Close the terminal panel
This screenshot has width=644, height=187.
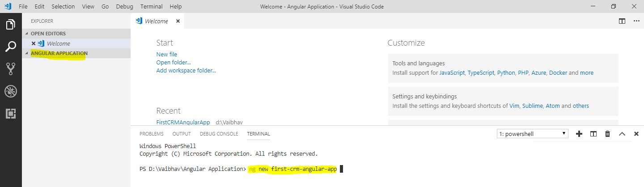click(x=636, y=134)
